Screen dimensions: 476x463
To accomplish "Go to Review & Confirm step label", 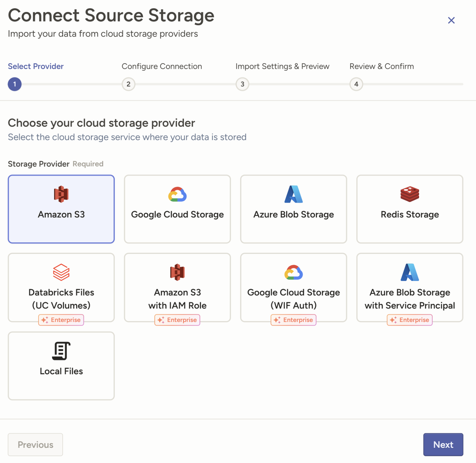I will click(x=382, y=66).
